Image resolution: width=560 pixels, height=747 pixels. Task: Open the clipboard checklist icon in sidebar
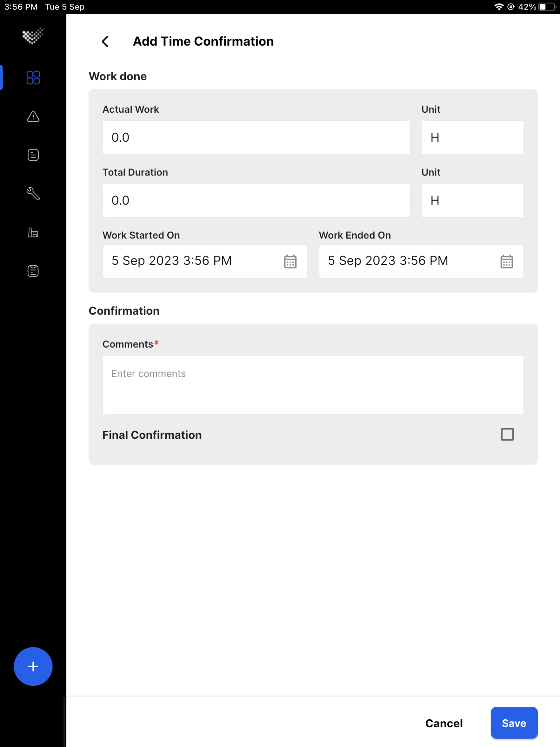click(33, 271)
